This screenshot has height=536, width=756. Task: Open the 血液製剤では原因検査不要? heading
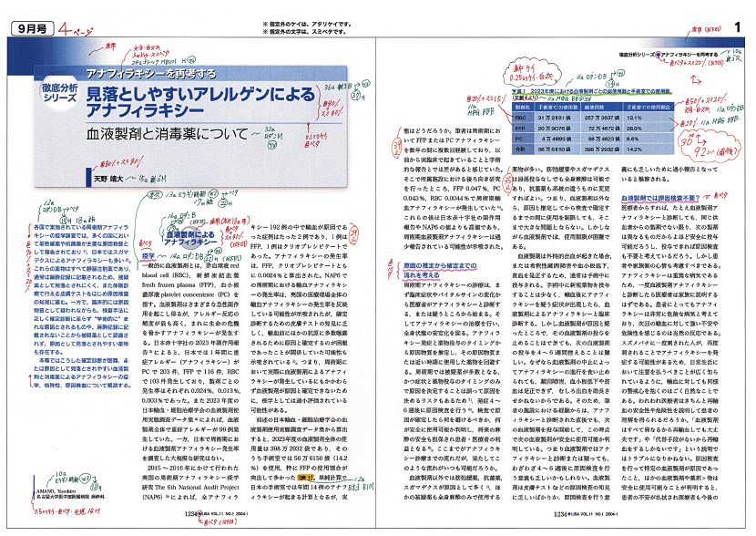(659, 196)
